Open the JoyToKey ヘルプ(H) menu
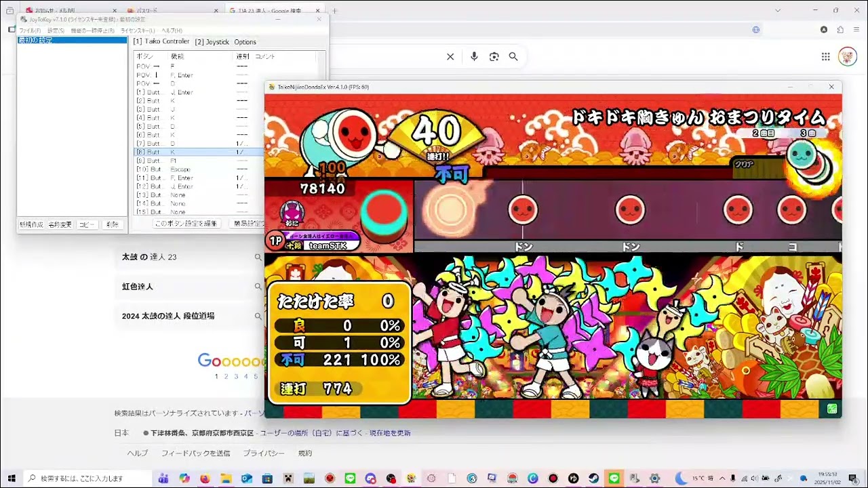Viewport: 868px width, 488px height. click(172, 30)
